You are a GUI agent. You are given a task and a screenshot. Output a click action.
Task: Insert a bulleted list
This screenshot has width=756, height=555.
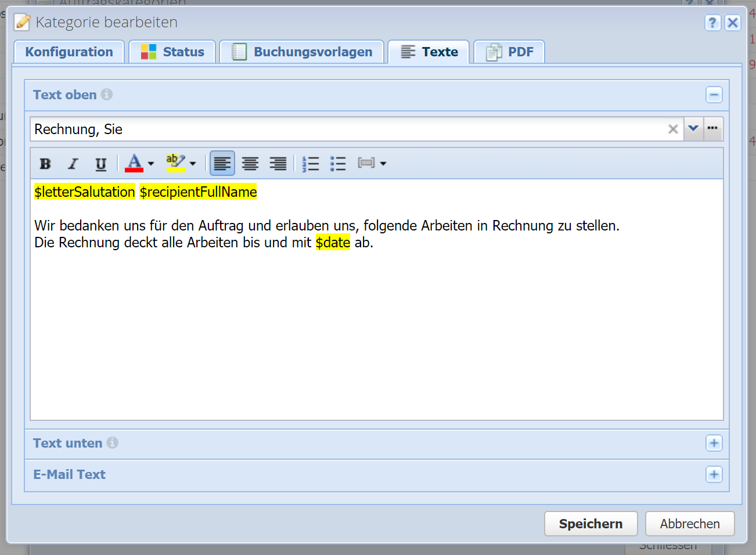[338, 164]
